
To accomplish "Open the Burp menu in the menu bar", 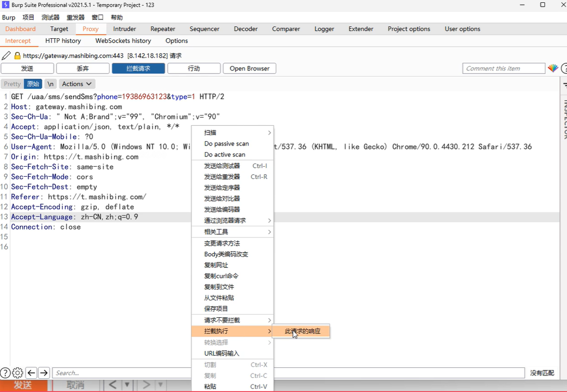I will [x=9, y=17].
